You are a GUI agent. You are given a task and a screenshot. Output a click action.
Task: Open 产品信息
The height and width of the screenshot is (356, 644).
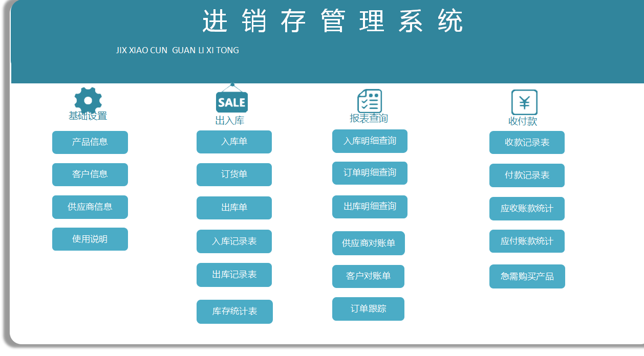tap(90, 142)
